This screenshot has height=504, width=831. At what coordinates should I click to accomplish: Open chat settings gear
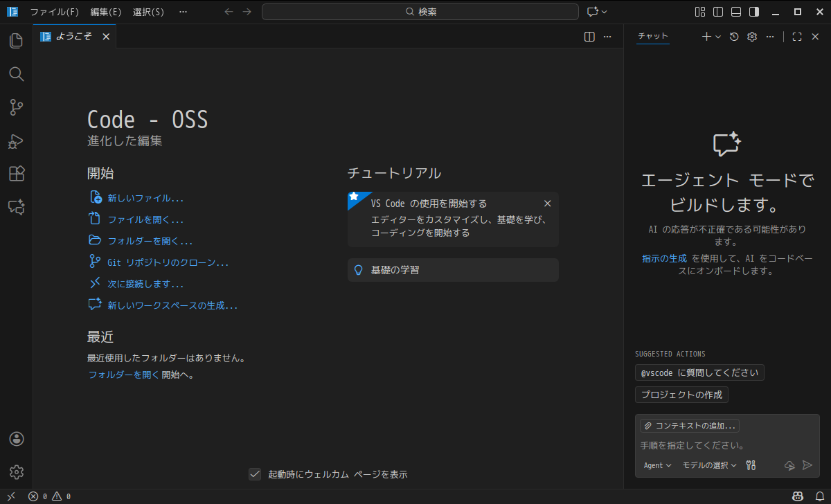coord(752,37)
